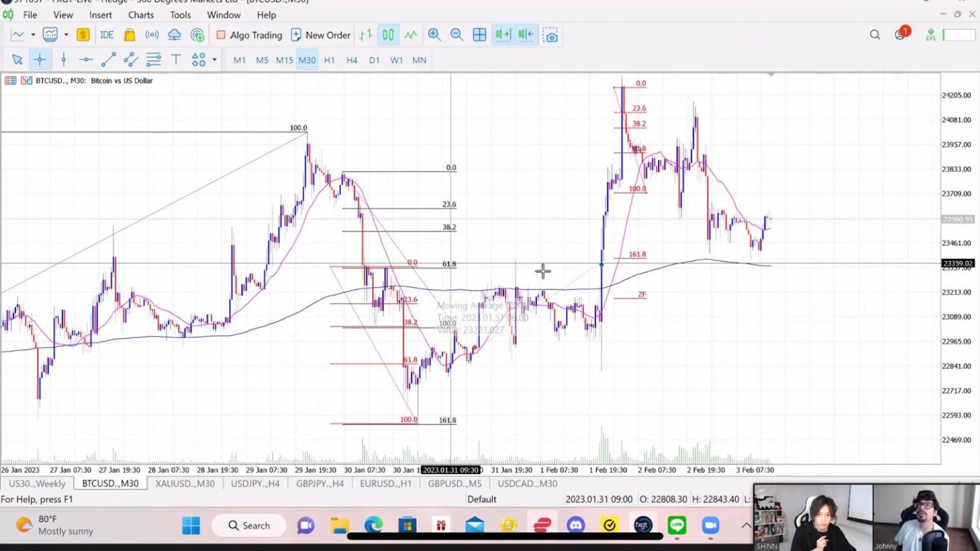Open the tile windows grid icon
The width and height of the screenshot is (980, 551).
point(479,35)
